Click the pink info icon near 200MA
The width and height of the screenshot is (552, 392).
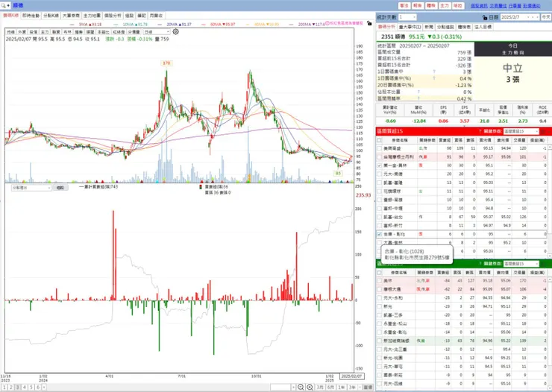point(327,23)
